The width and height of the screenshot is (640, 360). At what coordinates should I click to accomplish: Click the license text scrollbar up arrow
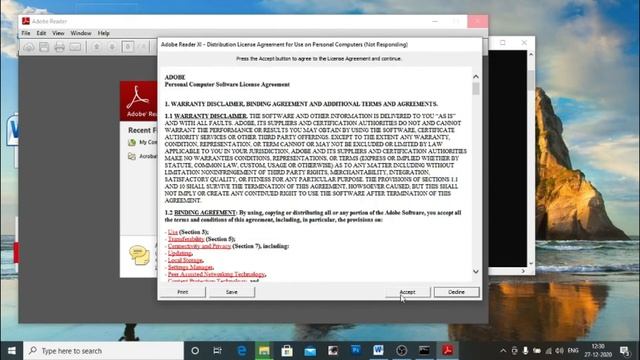[476, 77]
